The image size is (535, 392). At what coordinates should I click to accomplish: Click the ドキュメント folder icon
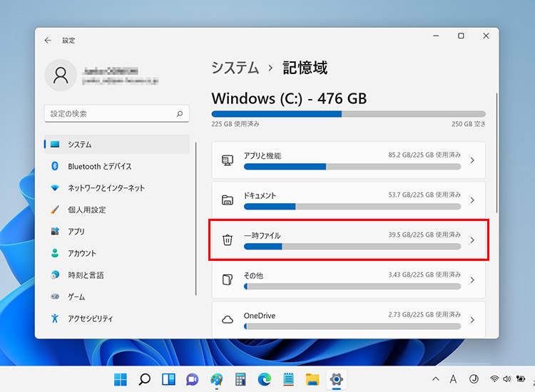tap(228, 200)
